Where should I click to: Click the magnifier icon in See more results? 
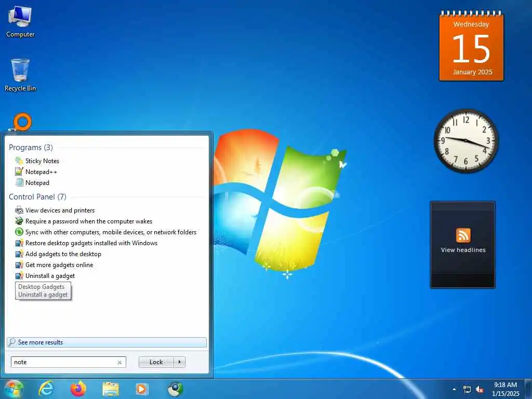coord(12,342)
